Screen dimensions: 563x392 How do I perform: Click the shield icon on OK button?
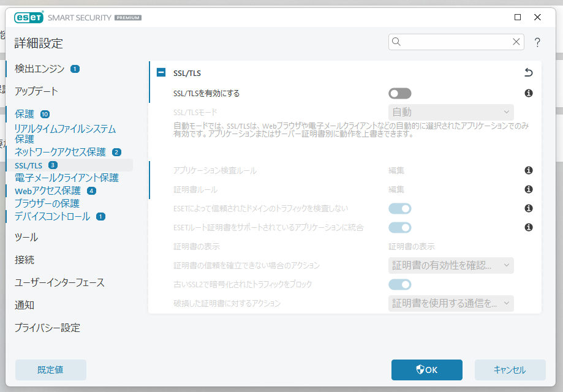click(x=420, y=370)
